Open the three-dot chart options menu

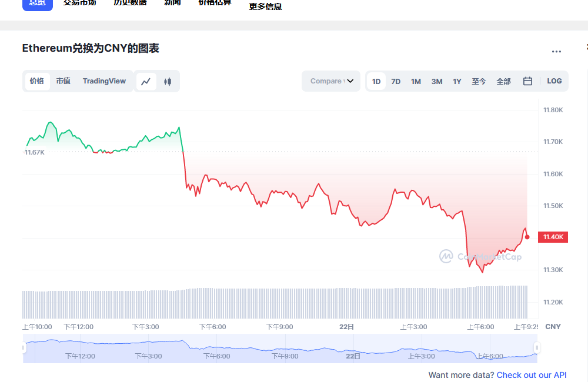coord(556,52)
